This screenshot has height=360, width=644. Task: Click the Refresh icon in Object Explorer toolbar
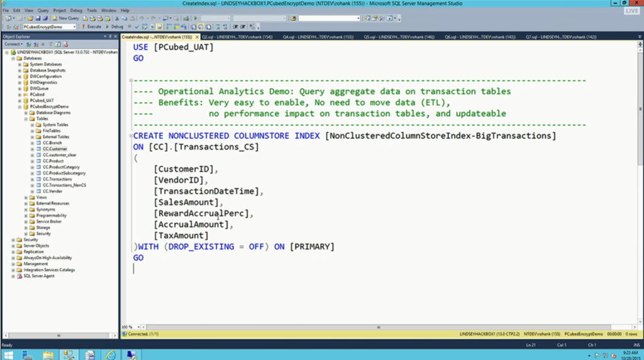(58, 45)
